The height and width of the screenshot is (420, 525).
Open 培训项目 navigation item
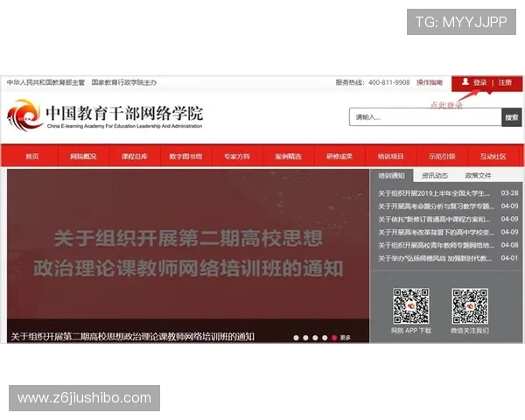[x=391, y=157]
